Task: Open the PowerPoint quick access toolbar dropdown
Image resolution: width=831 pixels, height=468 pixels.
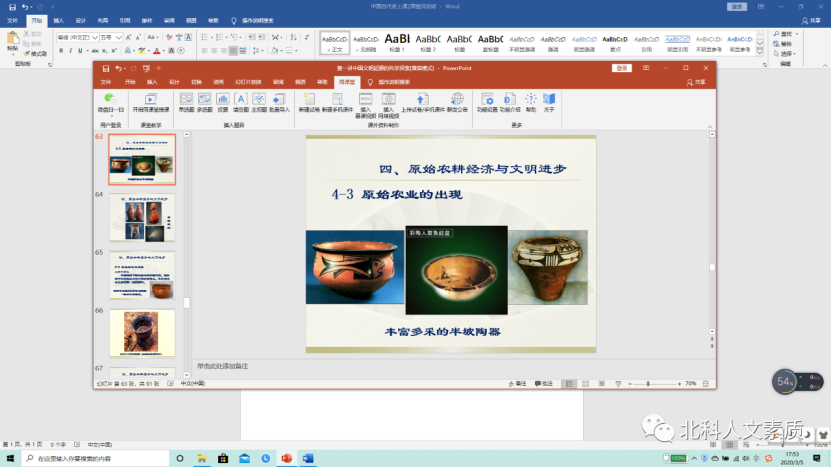Action: tap(159, 68)
